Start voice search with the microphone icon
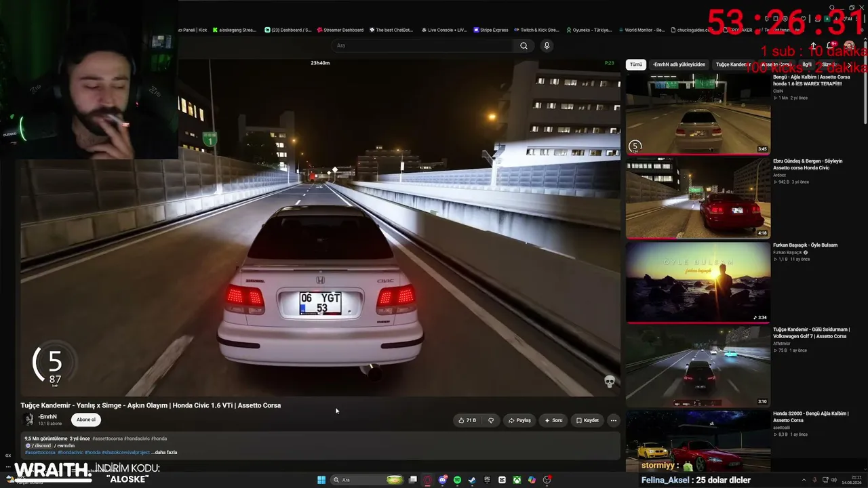The width and height of the screenshot is (868, 488). (x=547, y=45)
